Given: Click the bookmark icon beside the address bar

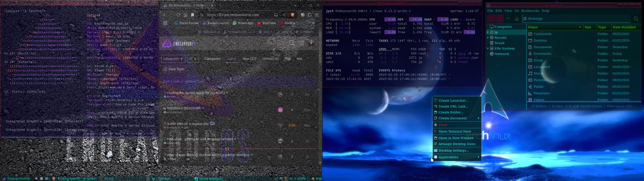Looking at the screenshot, I should 193,15.
